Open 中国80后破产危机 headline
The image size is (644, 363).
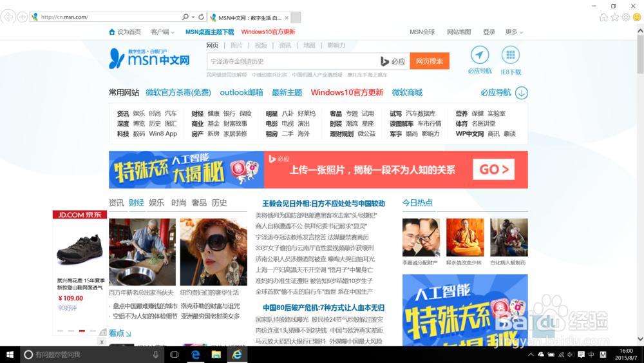(x=324, y=308)
